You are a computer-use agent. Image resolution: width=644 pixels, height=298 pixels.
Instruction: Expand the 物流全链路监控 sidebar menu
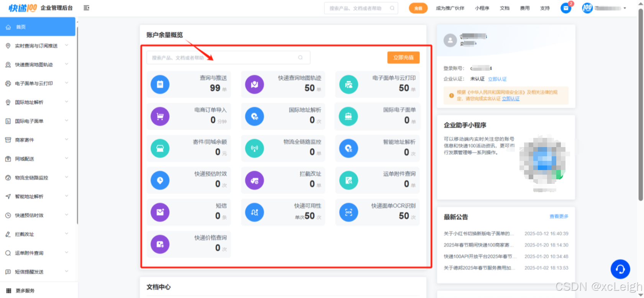38,177
